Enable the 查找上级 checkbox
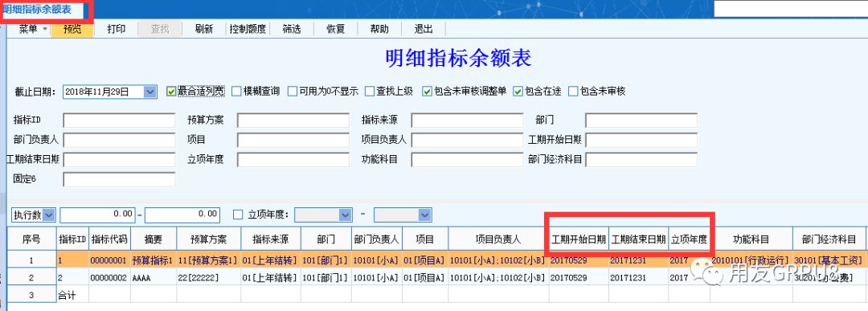 370,92
